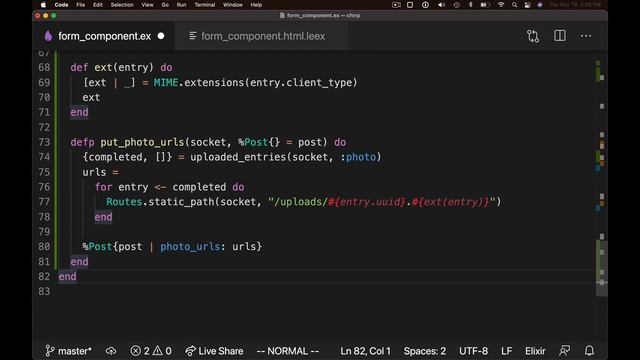The width and height of the screenshot is (640, 360).
Task: Open the File menu
Action: click(x=81, y=5)
